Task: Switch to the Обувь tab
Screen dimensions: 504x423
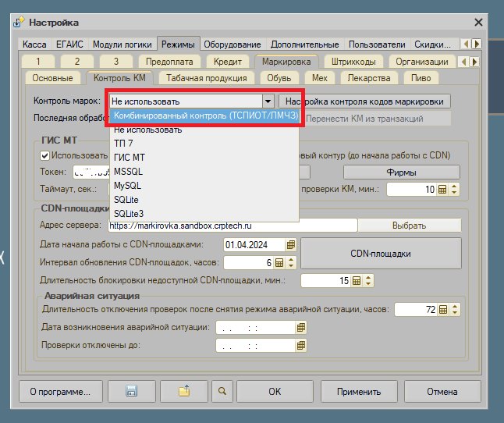Action: 279,78
